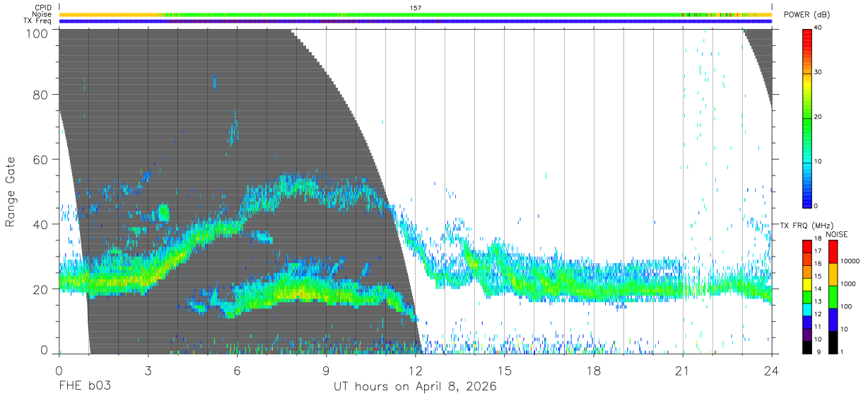Click the power colorbar label '40'

click(x=818, y=28)
